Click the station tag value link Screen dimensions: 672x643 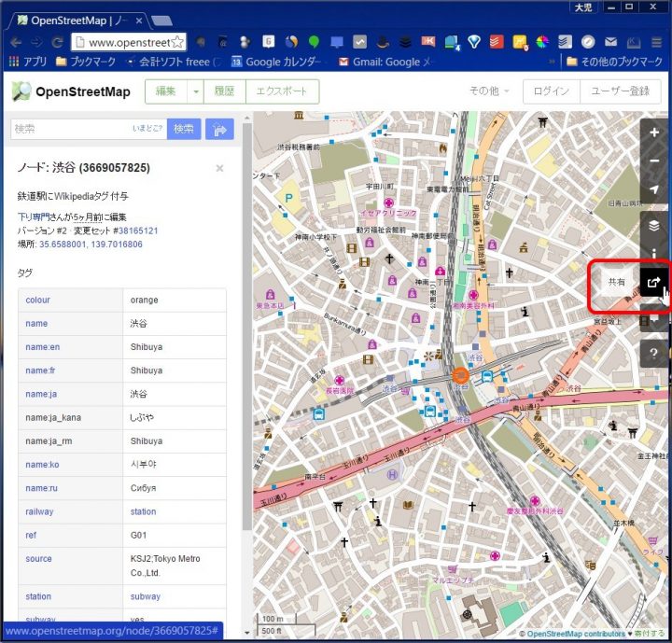coord(143,511)
